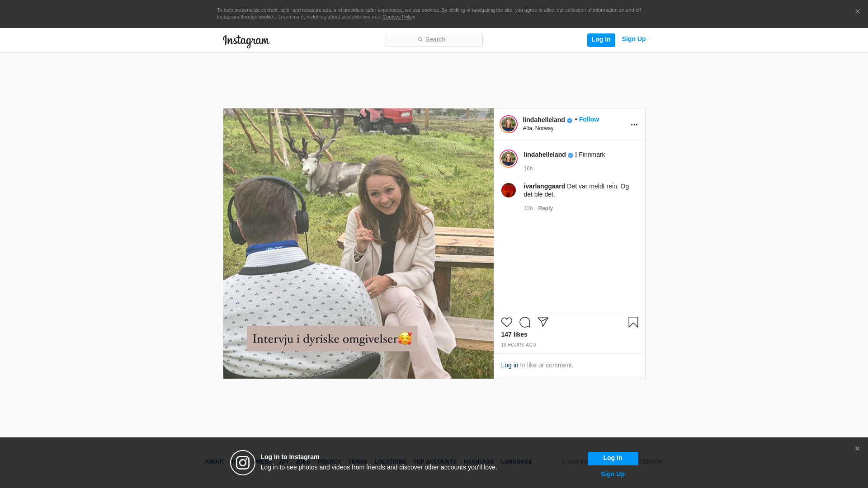Click the comment bubble icon
The height and width of the screenshot is (488, 868).
click(x=524, y=322)
